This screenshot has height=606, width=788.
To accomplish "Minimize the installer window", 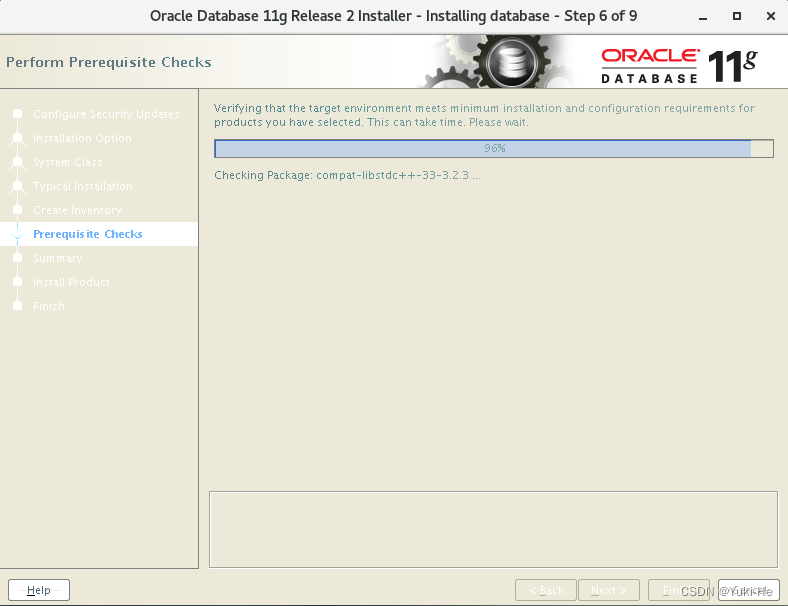I will click(703, 17).
